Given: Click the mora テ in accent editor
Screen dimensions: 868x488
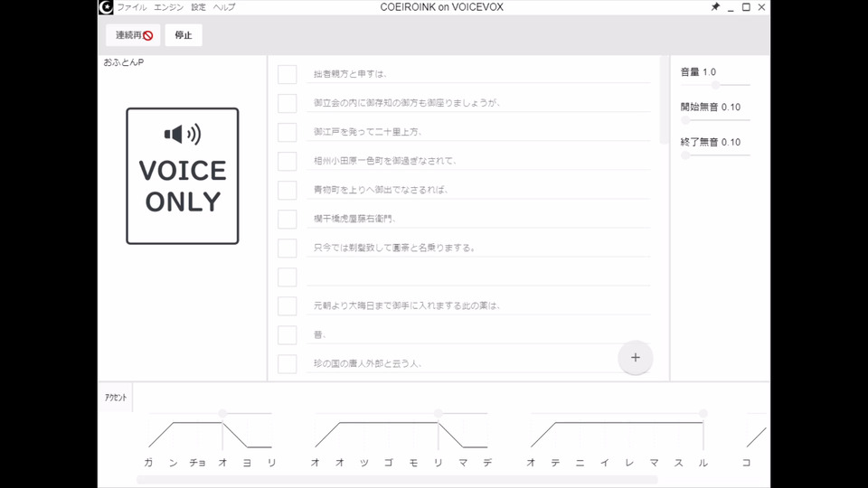Looking at the screenshot, I should click(555, 463).
